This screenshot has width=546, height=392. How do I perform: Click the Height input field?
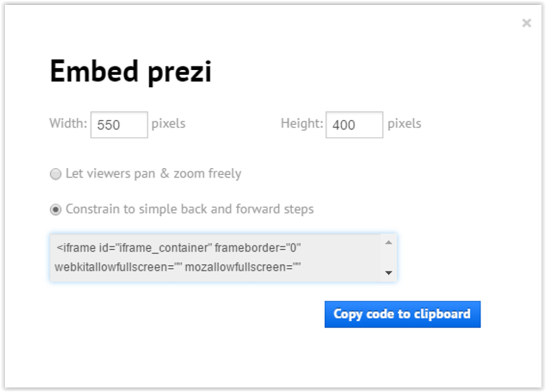point(354,125)
